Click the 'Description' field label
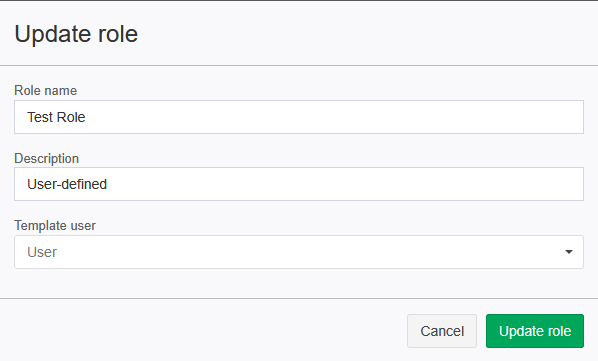Viewport: 598px width, 361px height. pos(47,159)
